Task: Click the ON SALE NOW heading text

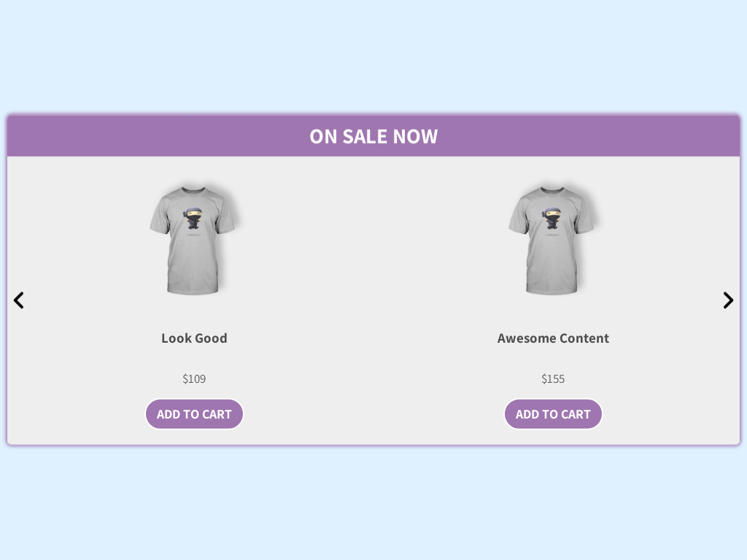Action: click(x=373, y=136)
